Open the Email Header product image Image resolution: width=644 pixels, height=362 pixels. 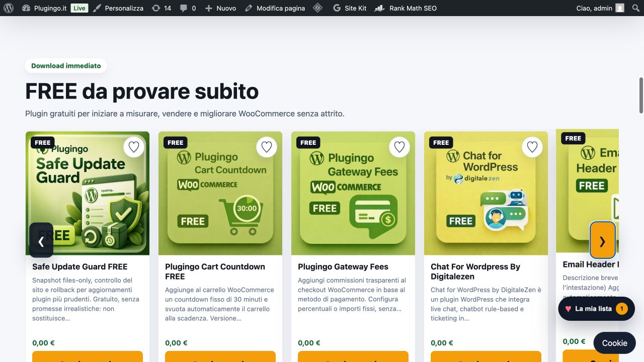[x=587, y=191]
